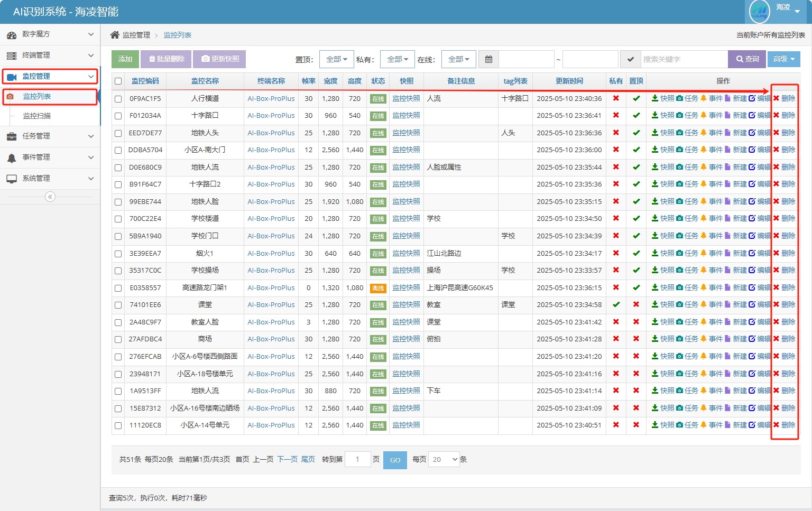812x511 pixels.
Task: Expand the 终端管理 sidebar section
Action: pos(50,55)
